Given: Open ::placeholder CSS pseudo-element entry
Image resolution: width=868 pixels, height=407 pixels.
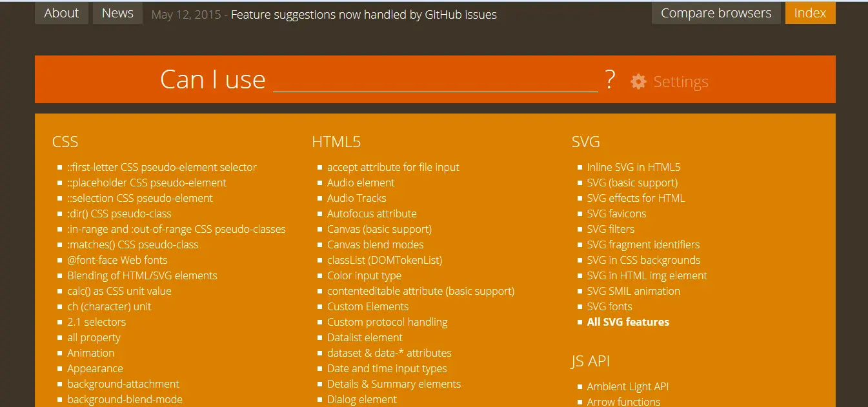Looking at the screenshot, I should pos(147,183).
